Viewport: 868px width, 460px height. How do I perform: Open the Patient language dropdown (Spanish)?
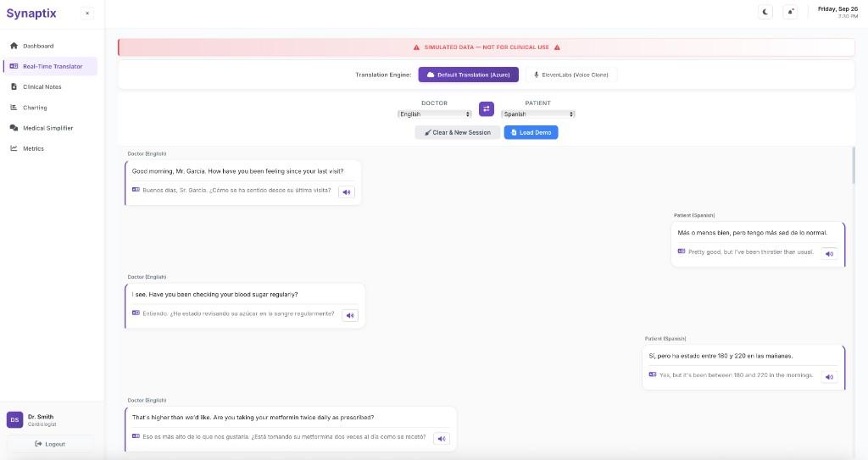click(x=538, y=114)
